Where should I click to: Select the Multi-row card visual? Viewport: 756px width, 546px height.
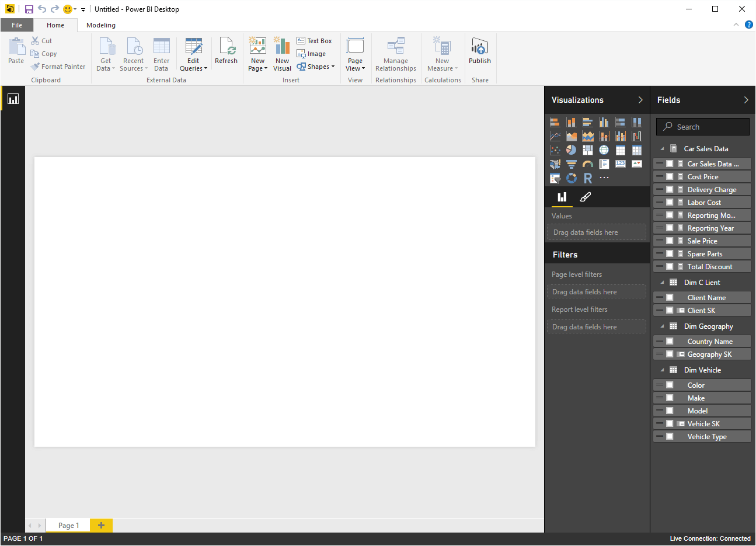pyautogui.click(x=604, y=164)
